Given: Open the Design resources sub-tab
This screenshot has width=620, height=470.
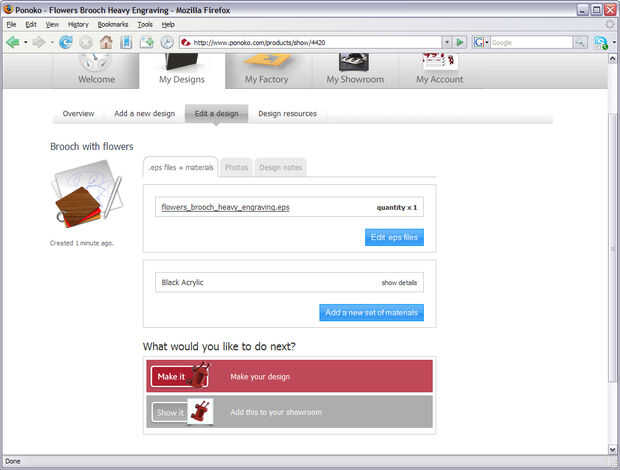Looking at the screenshot, I should point(287,114).
